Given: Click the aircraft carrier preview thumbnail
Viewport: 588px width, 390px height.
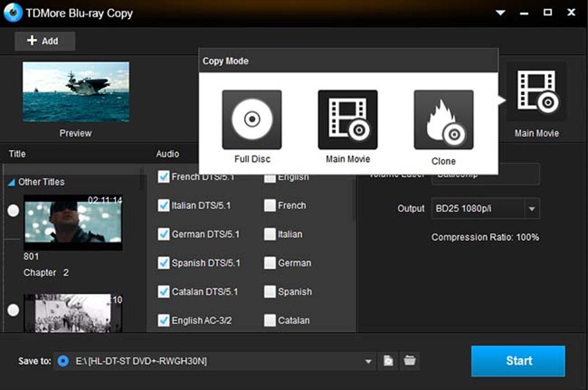Looking at the screenshot, I should click(x=76, y=92).
